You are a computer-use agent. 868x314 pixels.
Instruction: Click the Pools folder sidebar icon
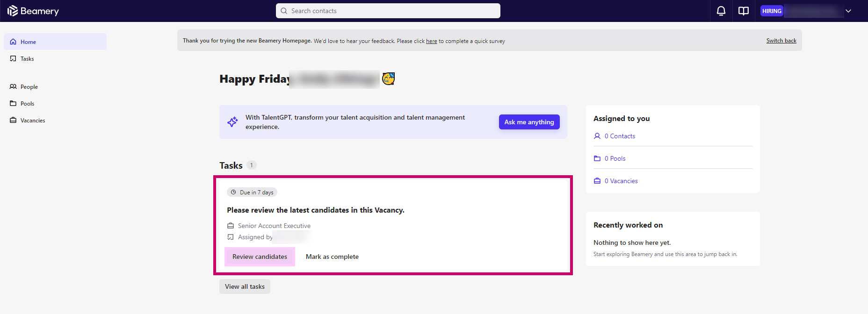(13, 103)
